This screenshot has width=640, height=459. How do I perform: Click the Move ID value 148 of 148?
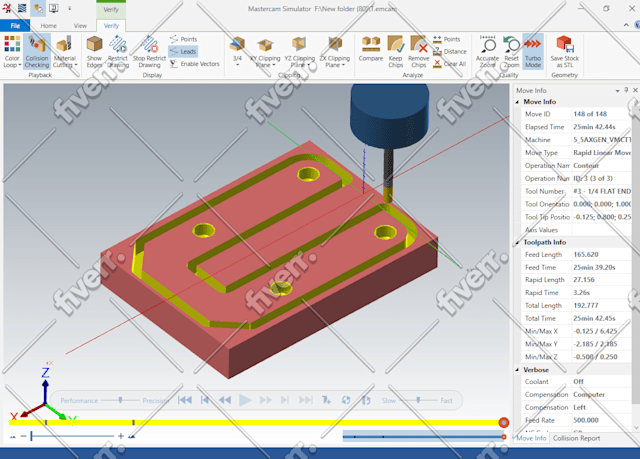(590, 114)
